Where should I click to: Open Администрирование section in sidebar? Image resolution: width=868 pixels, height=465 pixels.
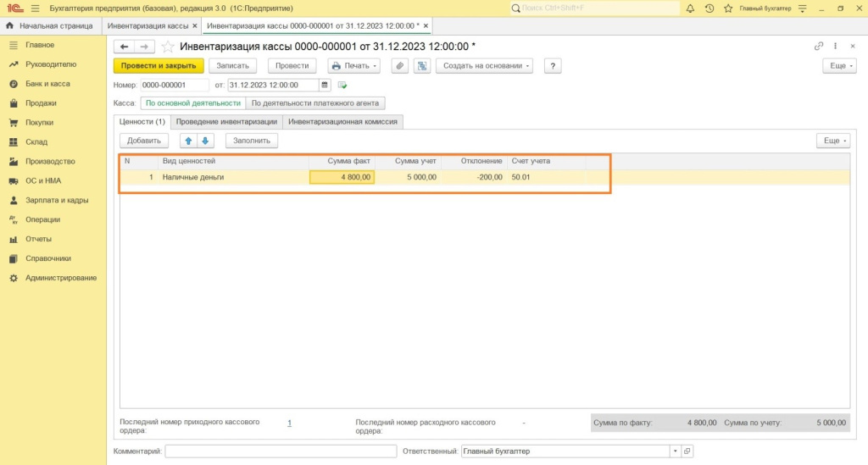pos(61,278)
